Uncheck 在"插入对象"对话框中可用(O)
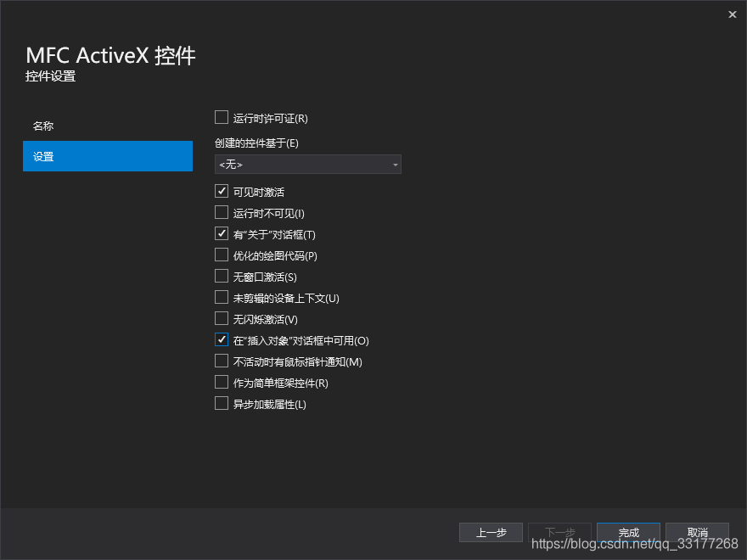The width and height of the screenshot is (747, 560). [x=222, y=339]
